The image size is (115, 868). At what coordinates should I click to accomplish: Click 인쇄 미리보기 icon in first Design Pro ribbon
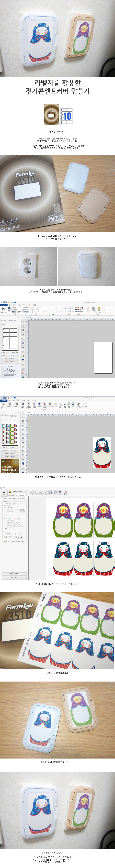[3, 310]
